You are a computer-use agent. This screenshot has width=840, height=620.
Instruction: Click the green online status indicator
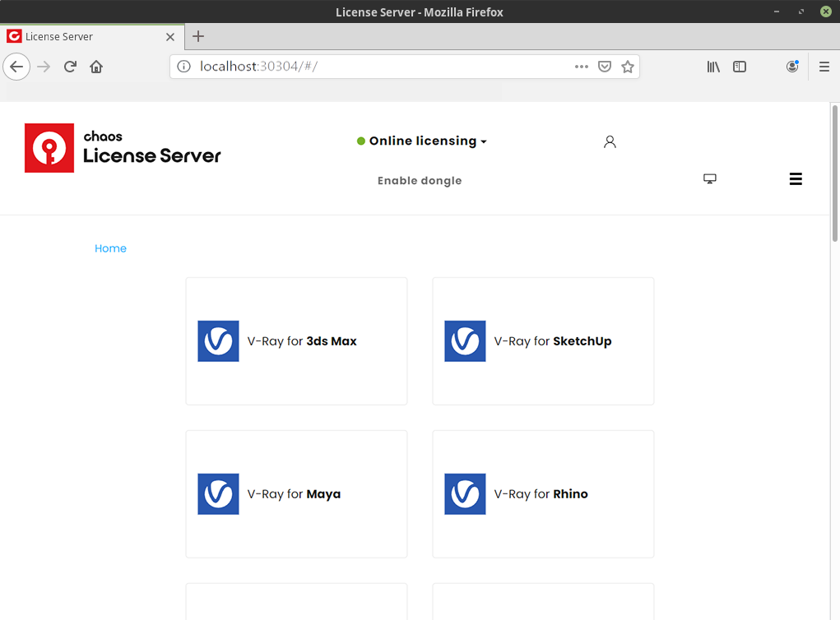click(361, 141)
